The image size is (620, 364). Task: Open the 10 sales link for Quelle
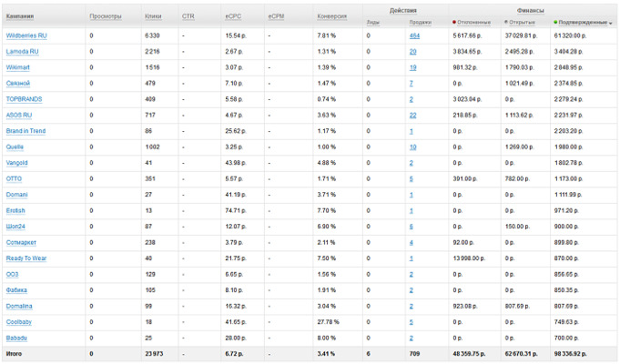[412, 147]
